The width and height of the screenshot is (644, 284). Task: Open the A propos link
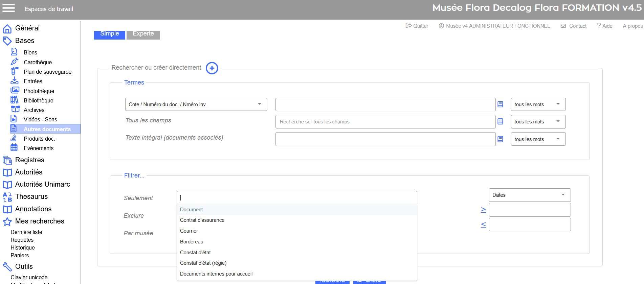pyautogui.click(x=633, y=26)
